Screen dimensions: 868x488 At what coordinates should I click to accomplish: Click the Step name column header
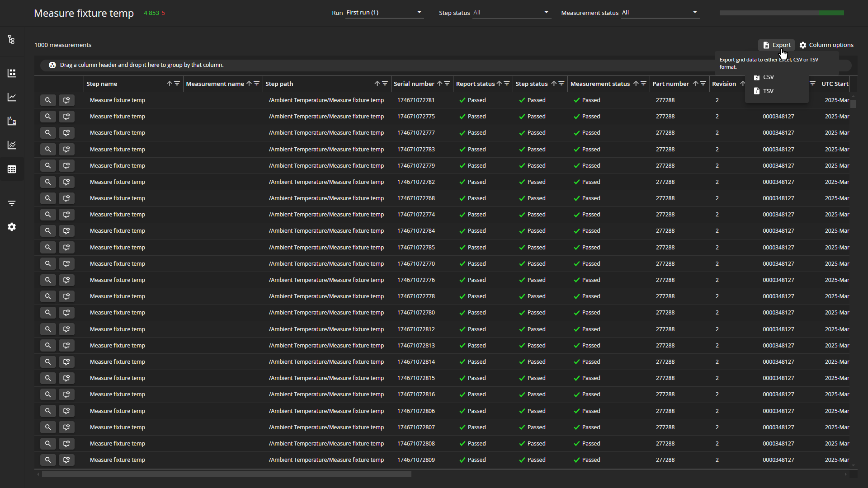102,84
